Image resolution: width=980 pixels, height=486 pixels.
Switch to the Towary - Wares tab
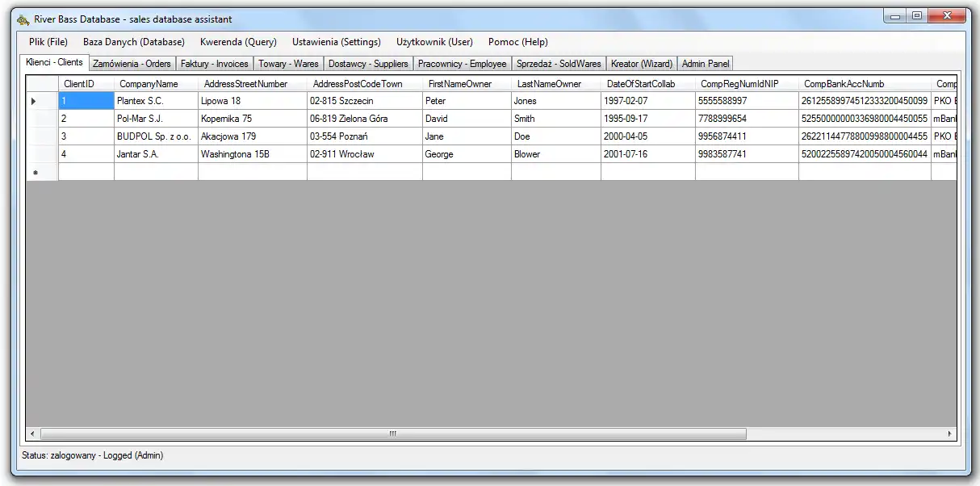tap(288, 64)
